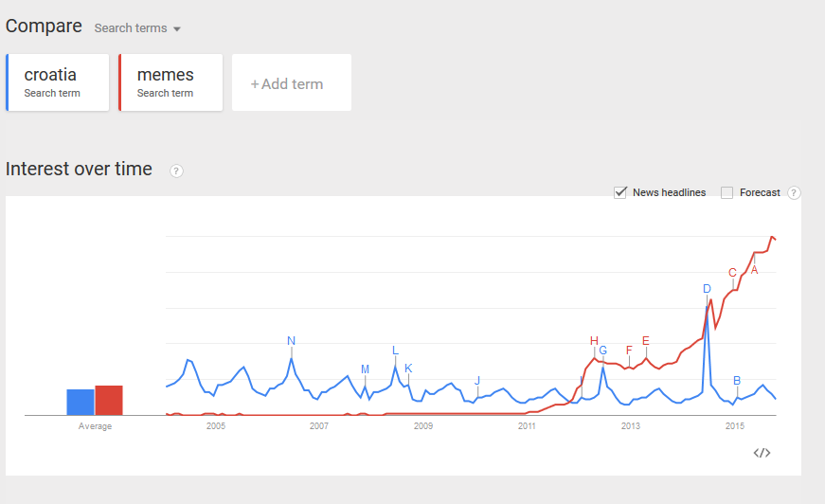Click news headline marker H
The width and height of the screenshot is (825, 504).
595,341
